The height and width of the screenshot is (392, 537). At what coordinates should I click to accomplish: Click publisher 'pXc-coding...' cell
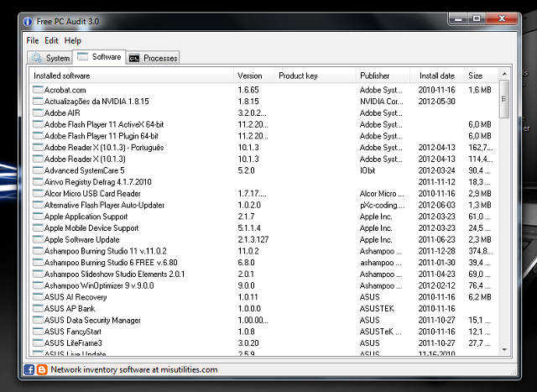pyautogui.click(x=382, y=205)
